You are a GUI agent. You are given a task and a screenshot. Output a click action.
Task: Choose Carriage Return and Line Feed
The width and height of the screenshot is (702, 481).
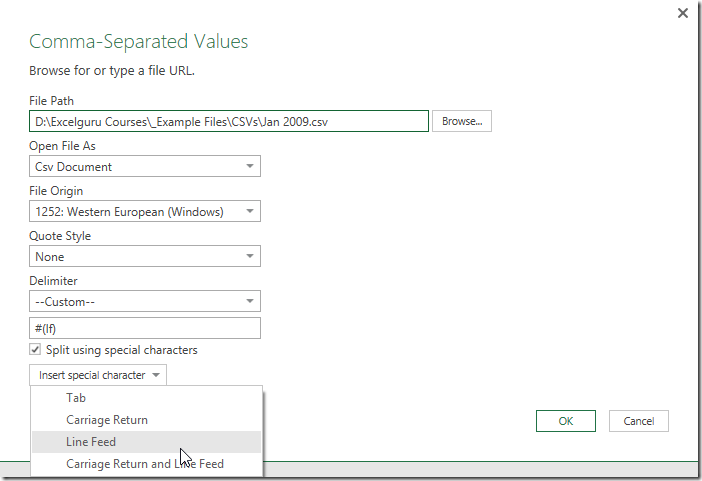(146, 464)
